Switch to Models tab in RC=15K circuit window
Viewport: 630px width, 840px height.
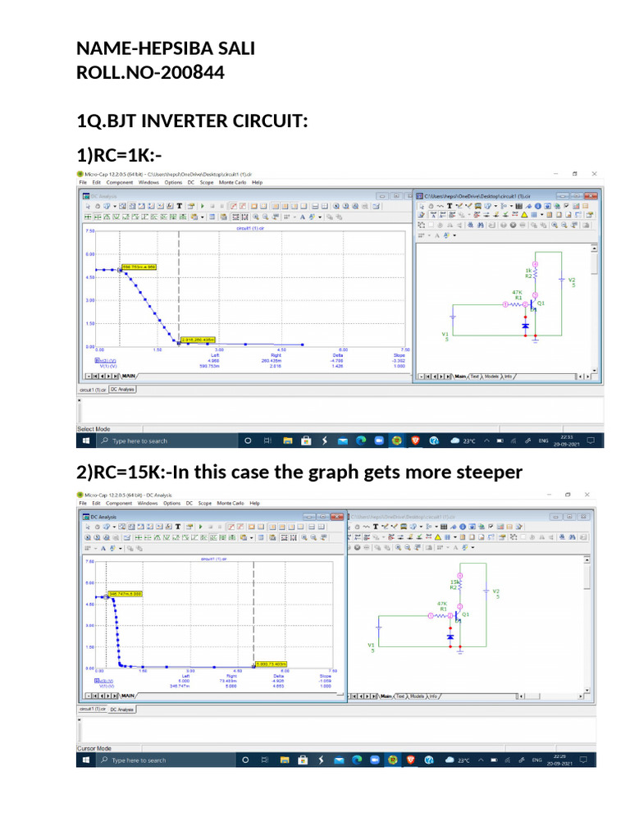tap(418, 696)
